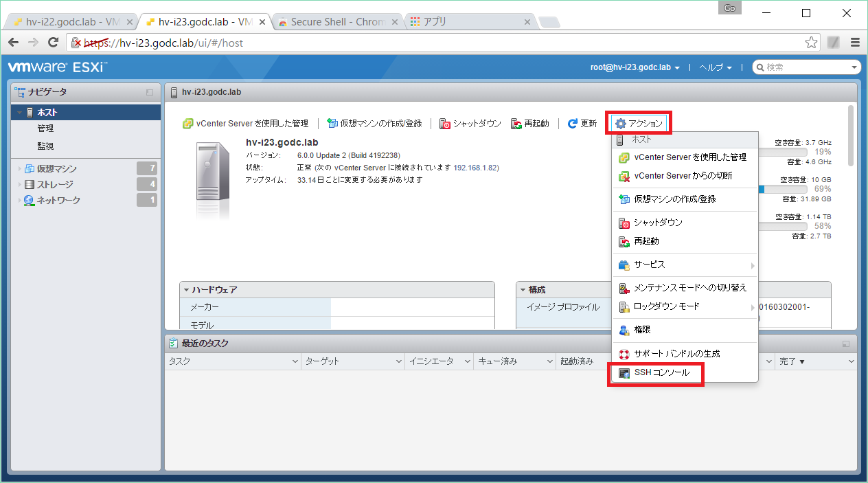
Task: Expand the Virtual Machines tree node
Action: tap(19, 169)
